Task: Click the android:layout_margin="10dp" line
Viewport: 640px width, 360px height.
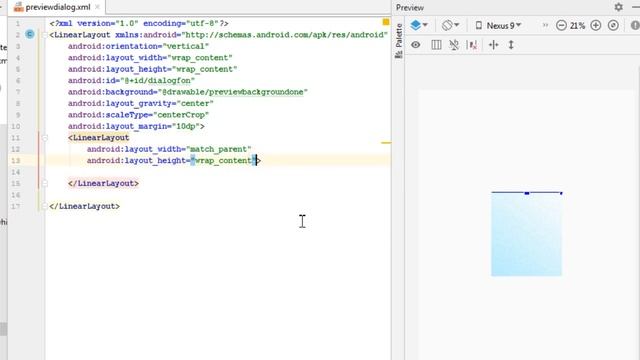Action: point(136,126)
